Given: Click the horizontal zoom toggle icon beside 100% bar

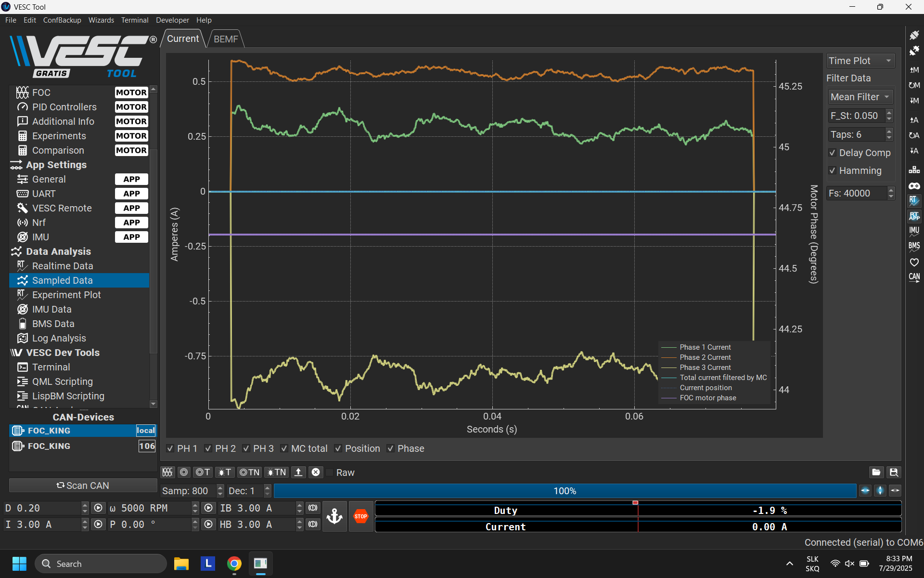Looking at the screenshot, I should point(865,491).
